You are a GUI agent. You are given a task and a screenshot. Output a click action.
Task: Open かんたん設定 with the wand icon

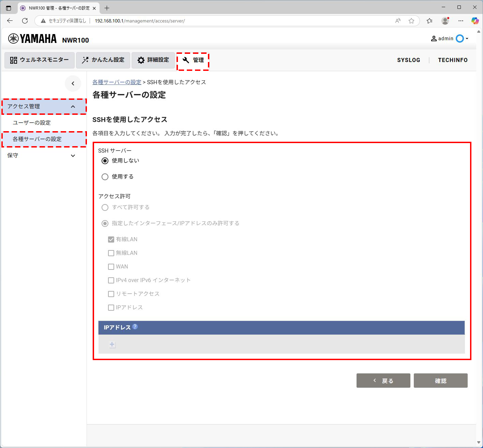tap(103, 60)
